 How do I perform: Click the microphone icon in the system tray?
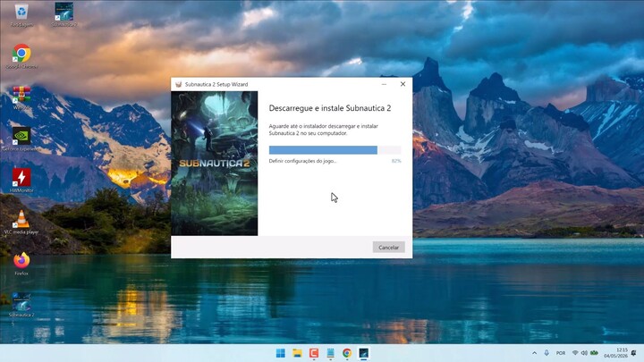(x=547, y=353)
